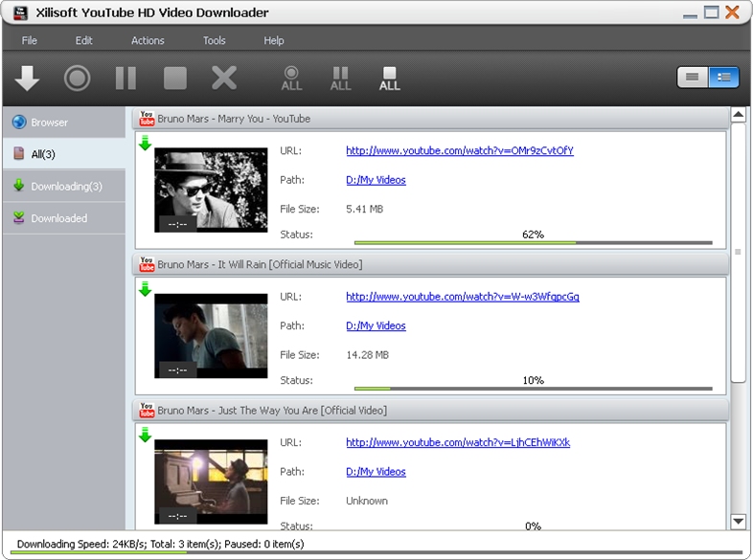Click the time overlay on It Will Rain thumbnail
753x560 pixels.
click(177, 370)
